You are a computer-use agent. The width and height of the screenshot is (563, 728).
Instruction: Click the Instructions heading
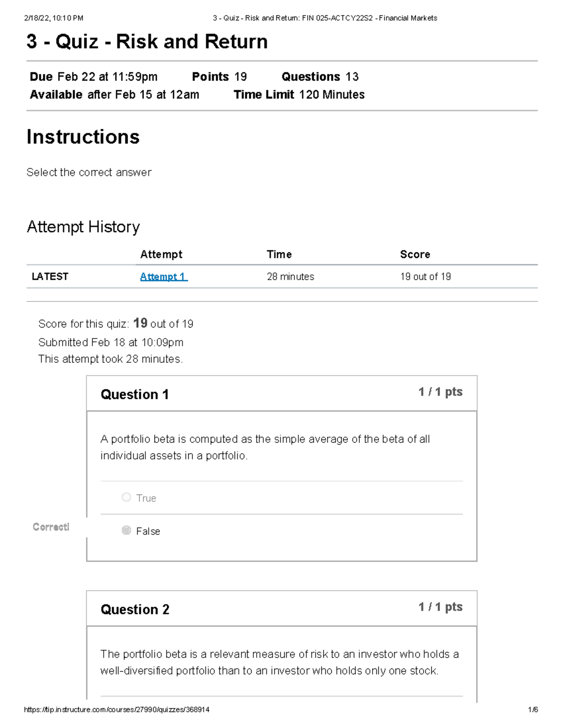[x=83, y=137]
